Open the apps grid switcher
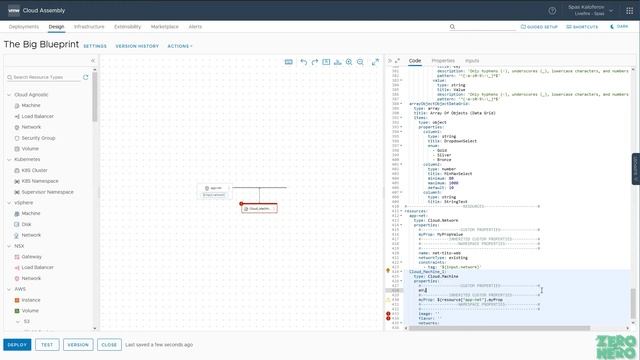Screen dimensions: 640x360 click(629, 11)
